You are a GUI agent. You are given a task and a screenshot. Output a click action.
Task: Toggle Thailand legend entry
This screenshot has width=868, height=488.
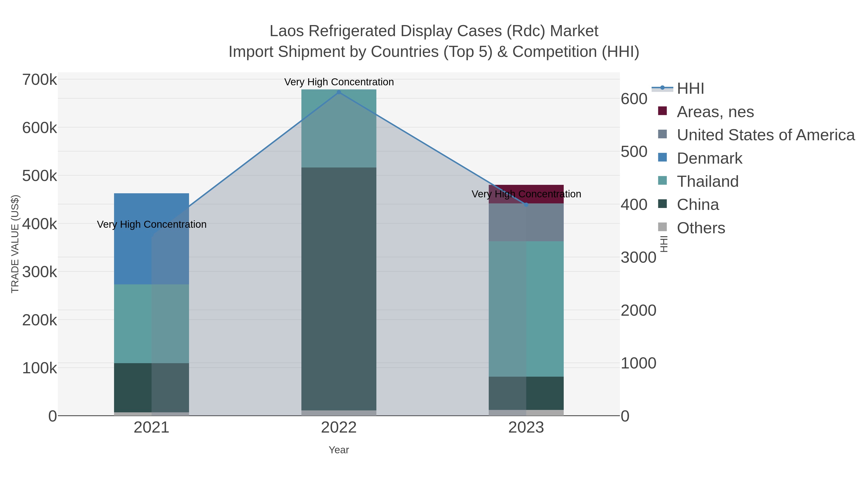coord(698,181)
